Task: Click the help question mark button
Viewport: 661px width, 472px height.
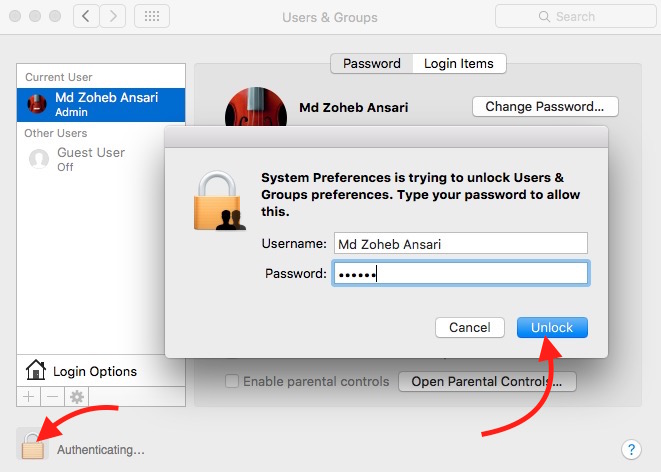Action: click(630, 449)
